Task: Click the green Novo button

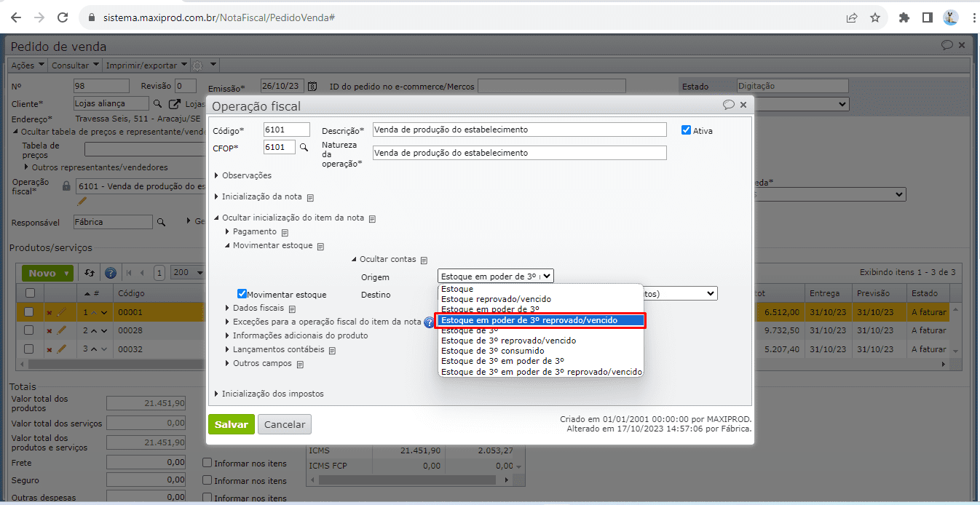Action: click(47, 273)
